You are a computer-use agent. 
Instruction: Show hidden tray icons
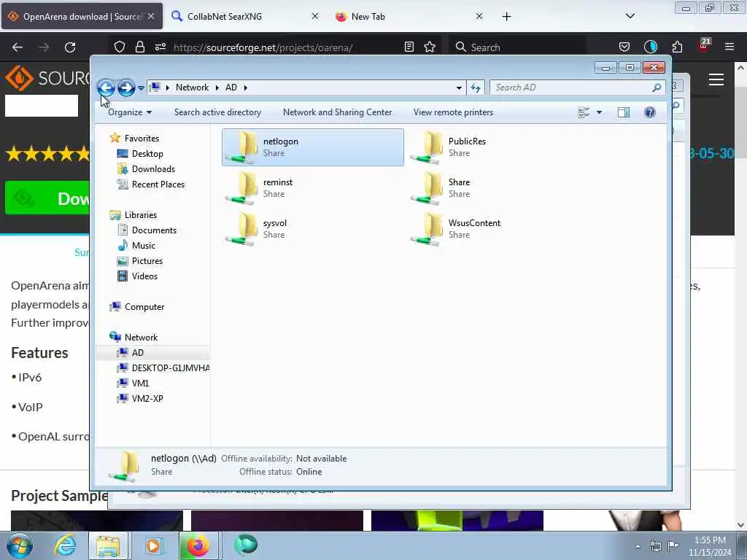coord(638,546)
